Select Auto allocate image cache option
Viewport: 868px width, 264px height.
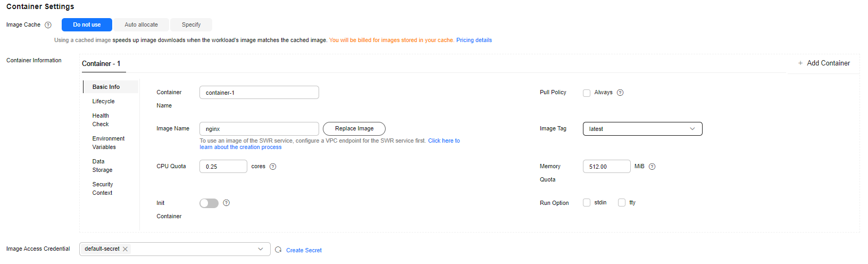[x=141, y=25]
